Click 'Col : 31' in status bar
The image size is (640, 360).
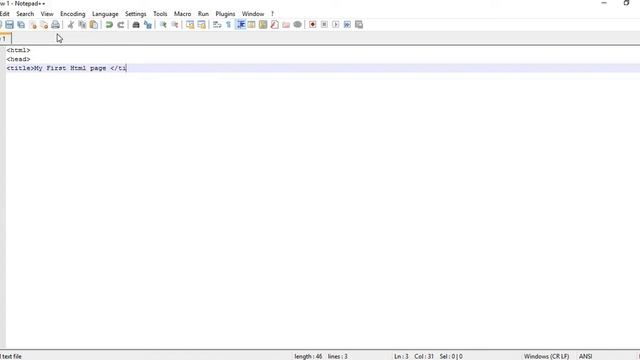(424, 356)
